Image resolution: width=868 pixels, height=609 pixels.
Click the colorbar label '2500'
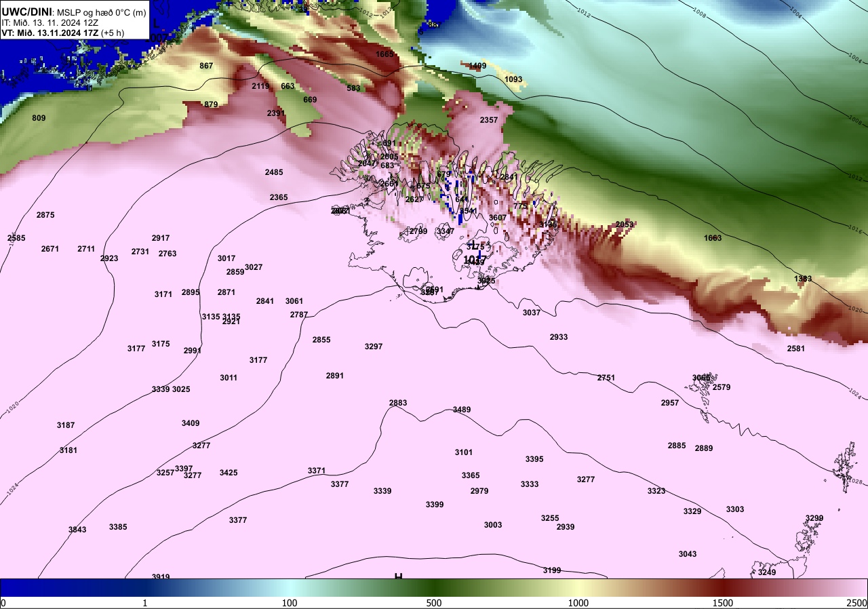(x=857, y=603)
